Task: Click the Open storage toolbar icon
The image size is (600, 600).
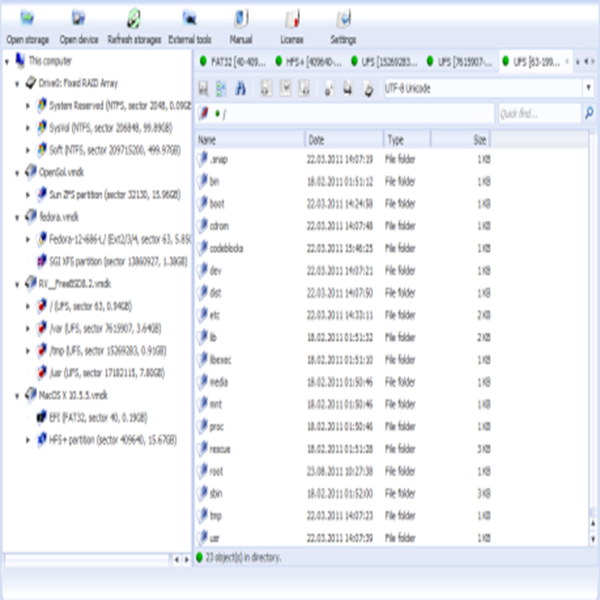Action: tap(27, 18)
